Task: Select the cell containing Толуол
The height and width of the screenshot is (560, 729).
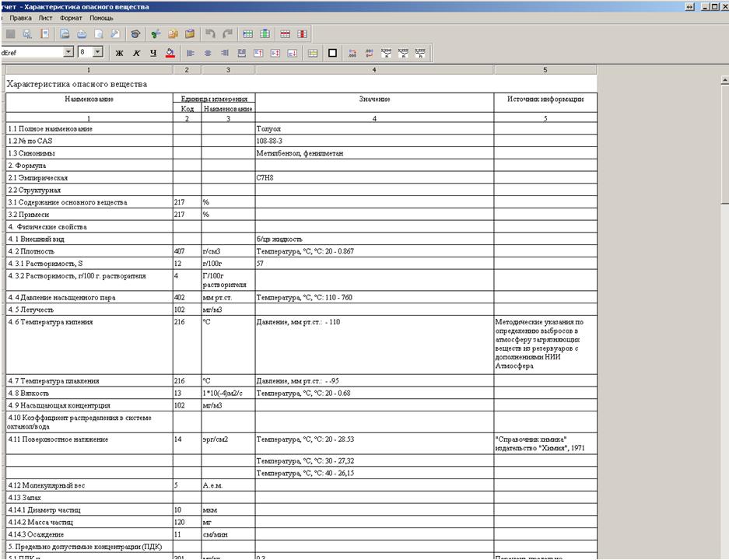Action: pyautogui.click(x=374, y=128)
